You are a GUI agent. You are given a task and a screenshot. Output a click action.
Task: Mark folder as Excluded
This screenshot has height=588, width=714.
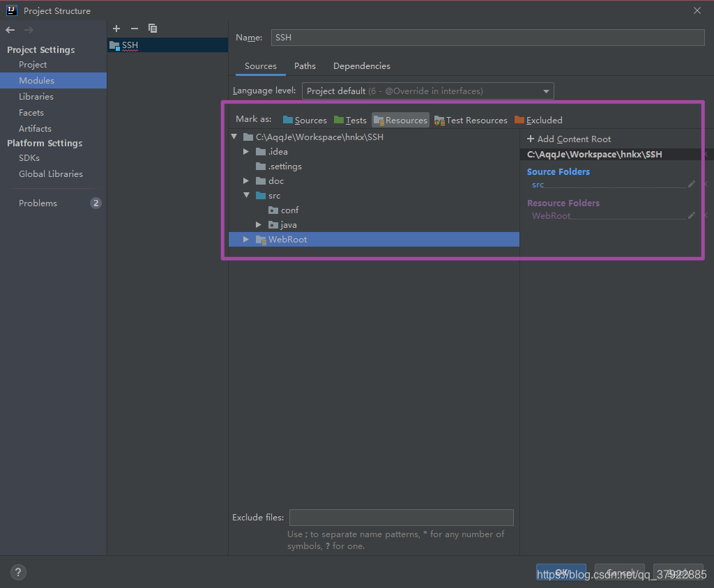coord(539,120)
